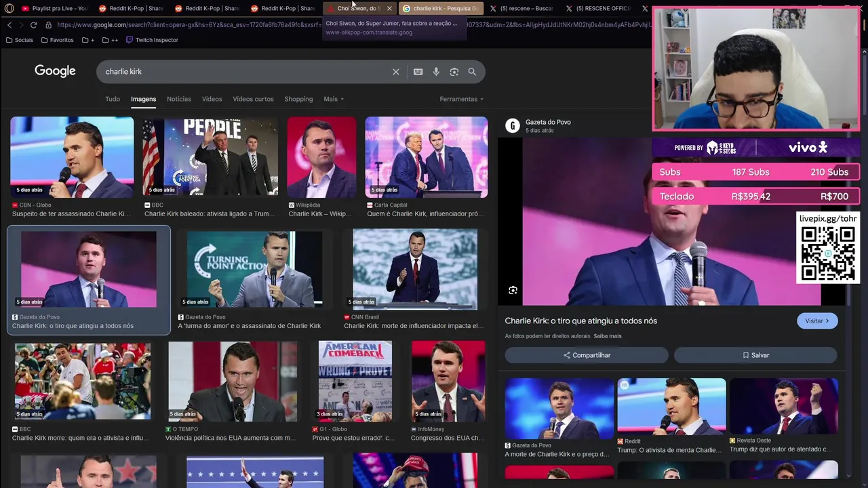868x488 pixels.
Task: Clear the search query with X icon
Action: pyautogui.click(x=396, y=72)
